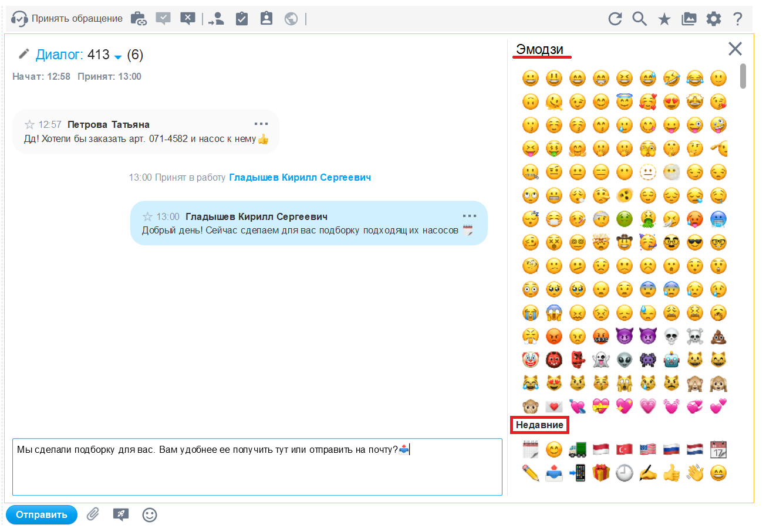This screenshot has height=532, width=766.
Task: Open quick replies rocket chat icon
Action: coord(120,514)
